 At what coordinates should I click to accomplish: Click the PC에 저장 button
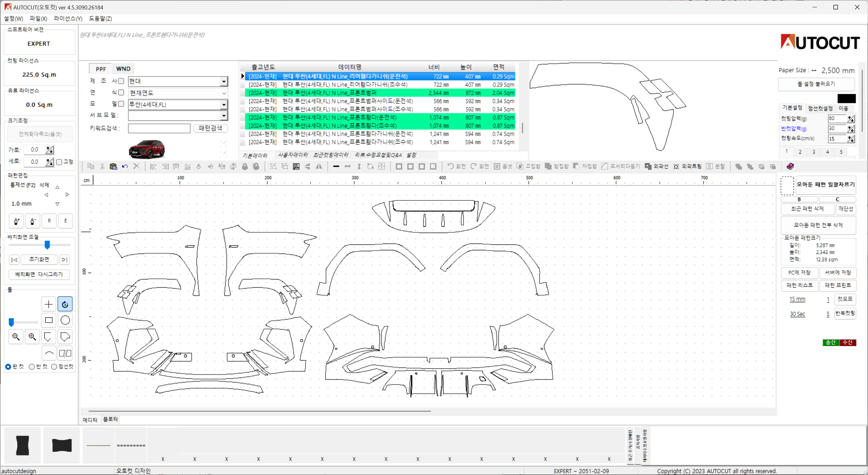pos(799,273)
